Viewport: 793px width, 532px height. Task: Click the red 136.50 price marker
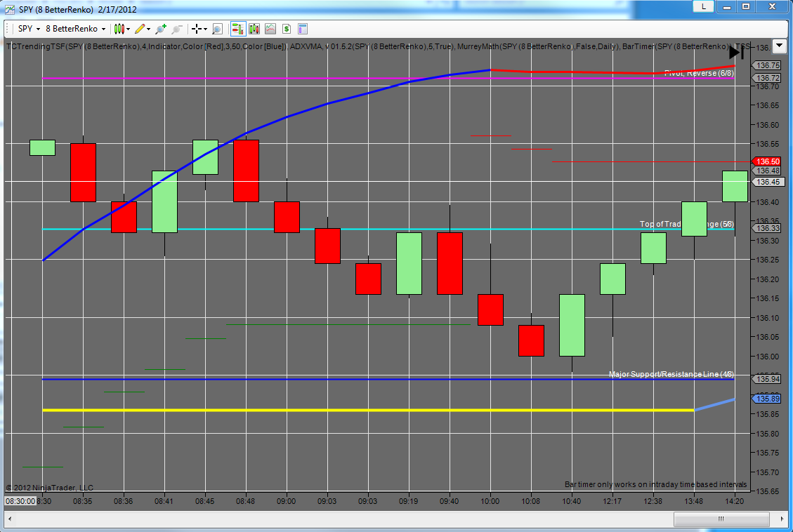[x=767, y=161]
